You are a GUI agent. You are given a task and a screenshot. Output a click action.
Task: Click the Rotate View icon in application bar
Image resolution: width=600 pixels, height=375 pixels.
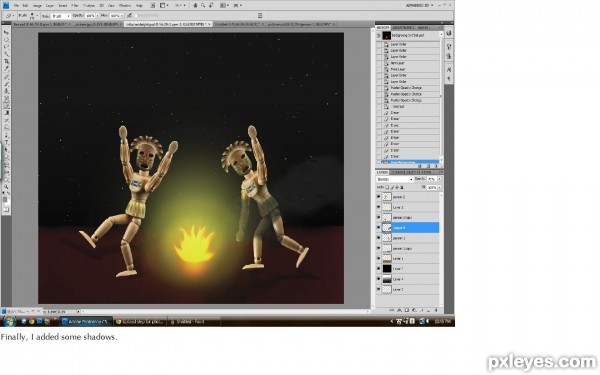(210, 5)
